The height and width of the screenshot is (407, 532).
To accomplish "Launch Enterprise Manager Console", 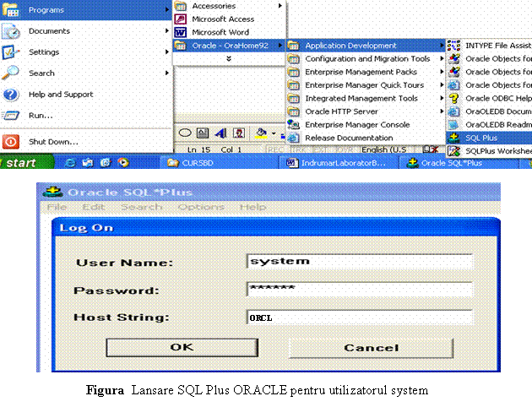I will 366,125.
